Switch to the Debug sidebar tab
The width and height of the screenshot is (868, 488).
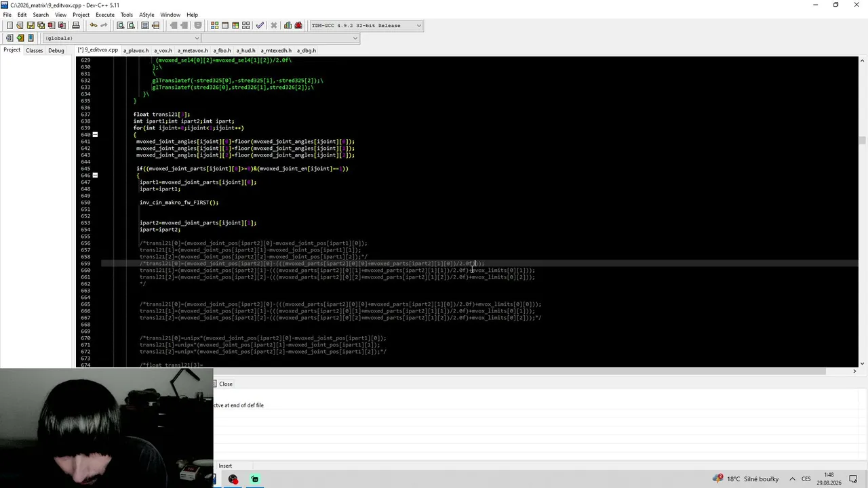pos(56,50)
